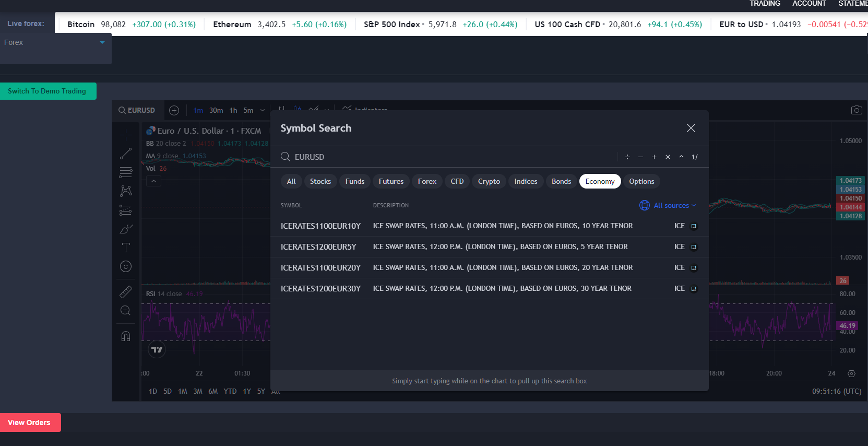
Task: Take a chart snapshot with camera icon
Action: click(x=857, y=110)
